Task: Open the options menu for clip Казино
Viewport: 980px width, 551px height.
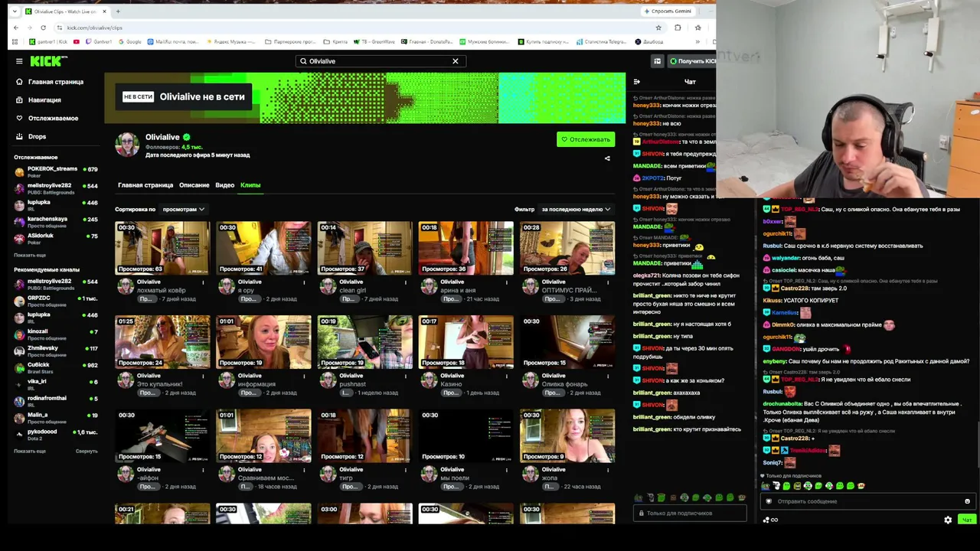Action: (x=506, y=377)
